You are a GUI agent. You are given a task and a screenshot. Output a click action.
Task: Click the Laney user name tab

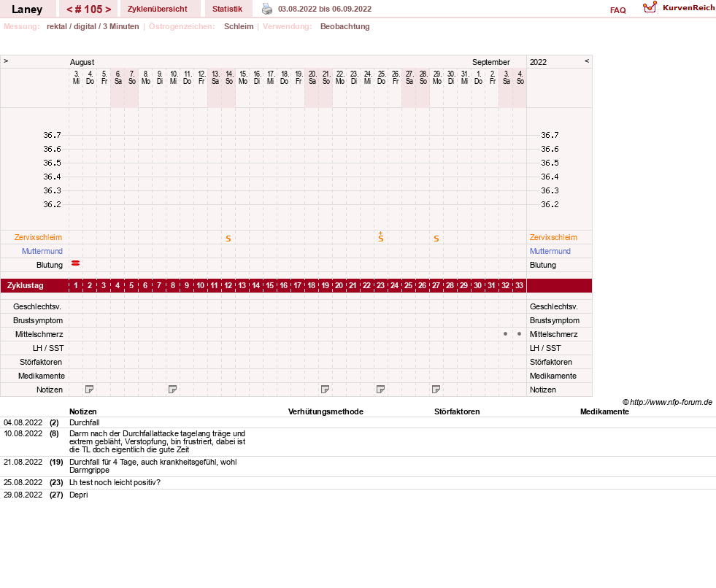pyautogui.click(x=27, y=9)
